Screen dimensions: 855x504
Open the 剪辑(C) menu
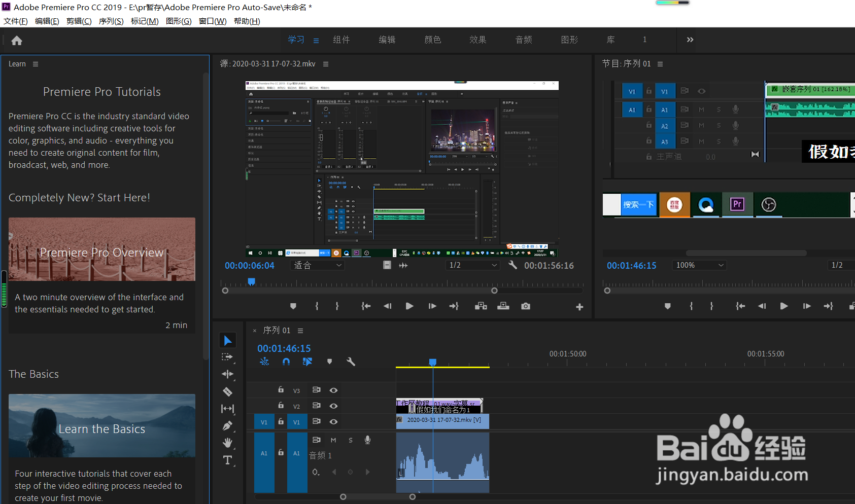(79, 21)
